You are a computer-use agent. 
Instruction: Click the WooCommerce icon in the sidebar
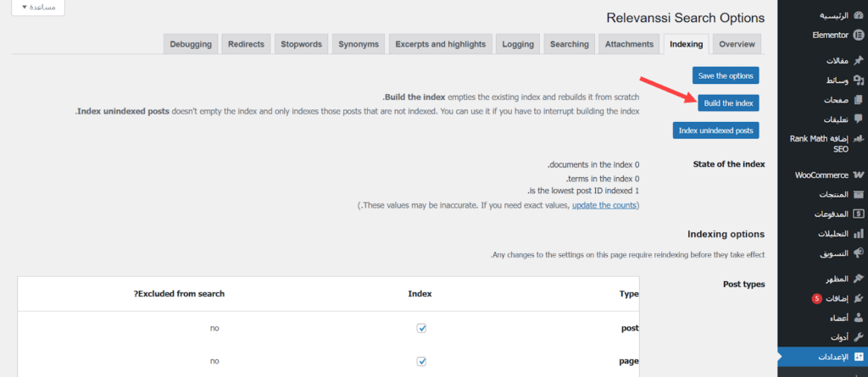(858, 175)
